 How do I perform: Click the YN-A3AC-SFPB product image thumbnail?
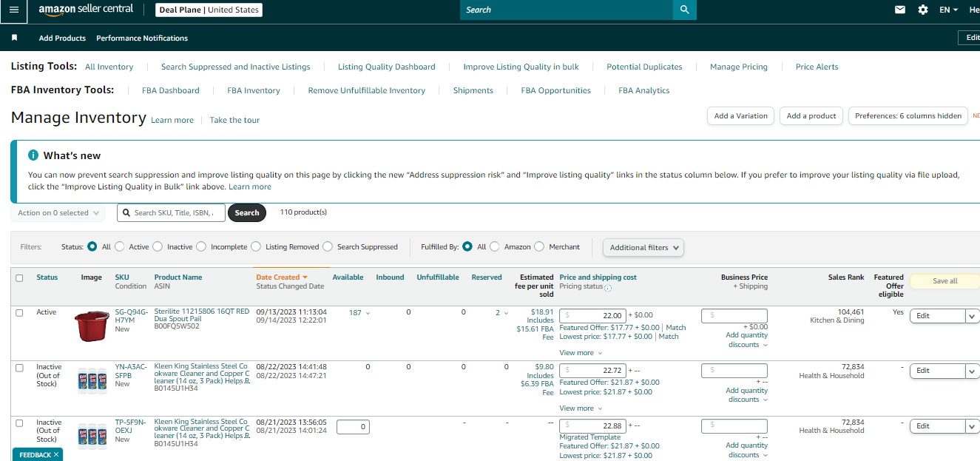pyautogui.click(x=92, y=380)
